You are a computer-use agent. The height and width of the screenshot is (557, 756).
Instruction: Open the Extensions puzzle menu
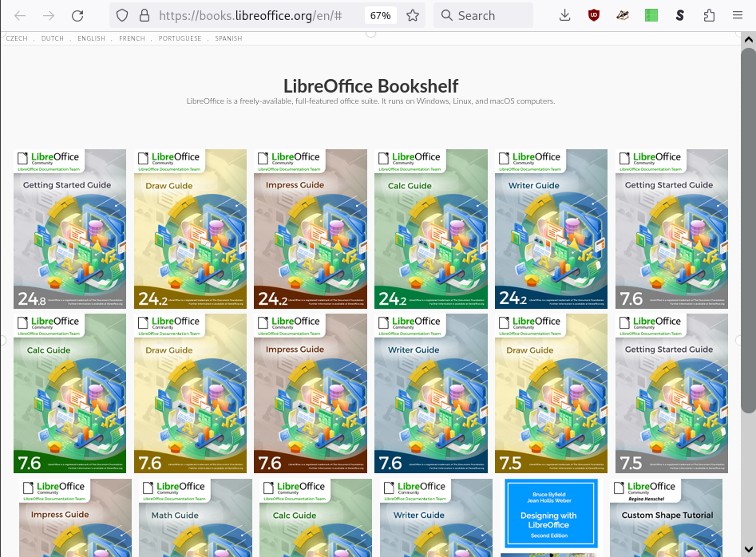709,16
